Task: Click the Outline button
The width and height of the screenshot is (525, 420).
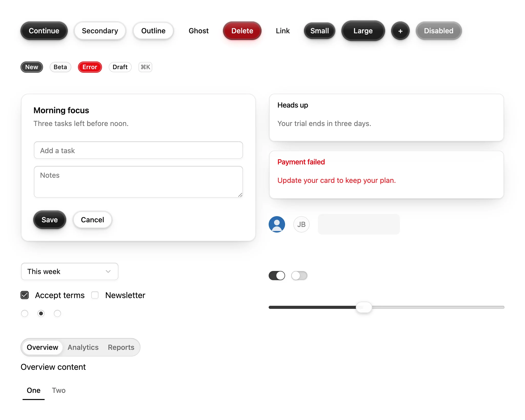Action: 153,31
